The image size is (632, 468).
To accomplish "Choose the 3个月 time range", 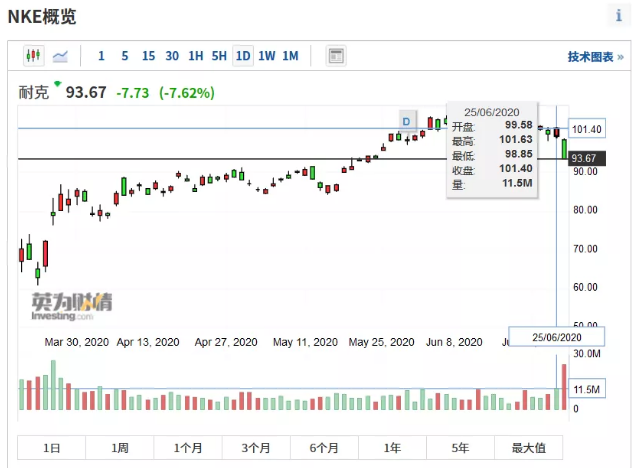I will coord(256,447).
